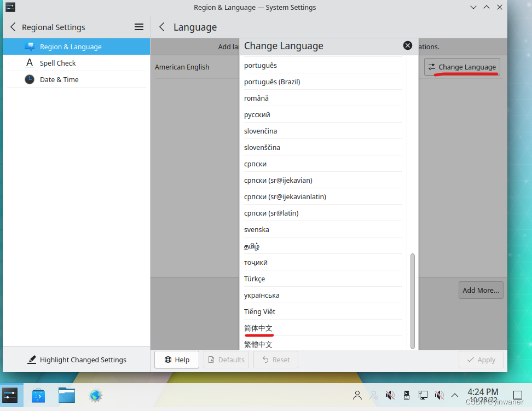Screen dimensions: 532x411
Task: Select 简体中文 language
Action: click(323, 328)
